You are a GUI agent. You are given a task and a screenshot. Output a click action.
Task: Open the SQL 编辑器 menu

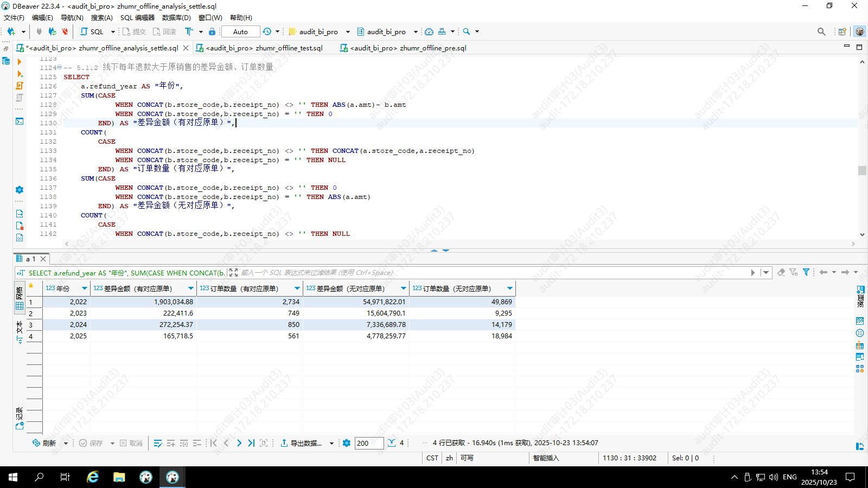click(x=137, y=17)
